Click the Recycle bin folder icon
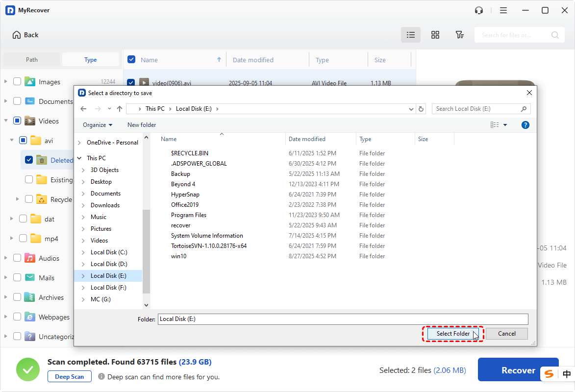575x392 pixels. click(x=42, y=199)
